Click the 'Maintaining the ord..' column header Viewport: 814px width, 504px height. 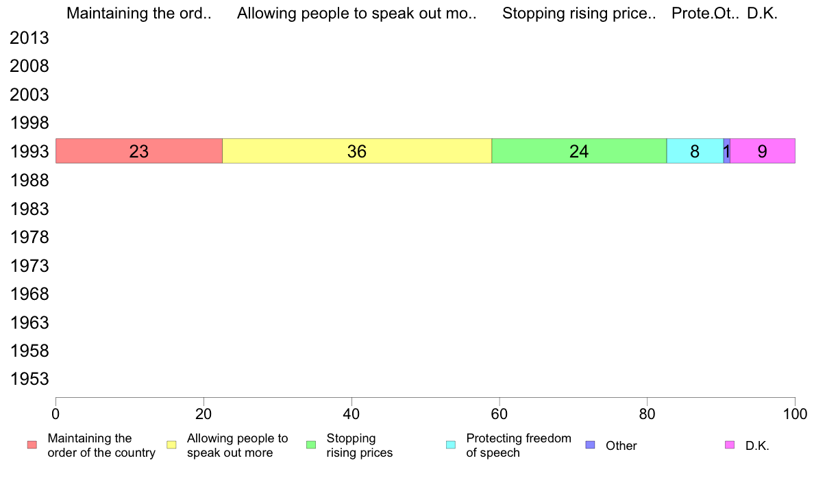pyautogui.click(x=139, y=13)
